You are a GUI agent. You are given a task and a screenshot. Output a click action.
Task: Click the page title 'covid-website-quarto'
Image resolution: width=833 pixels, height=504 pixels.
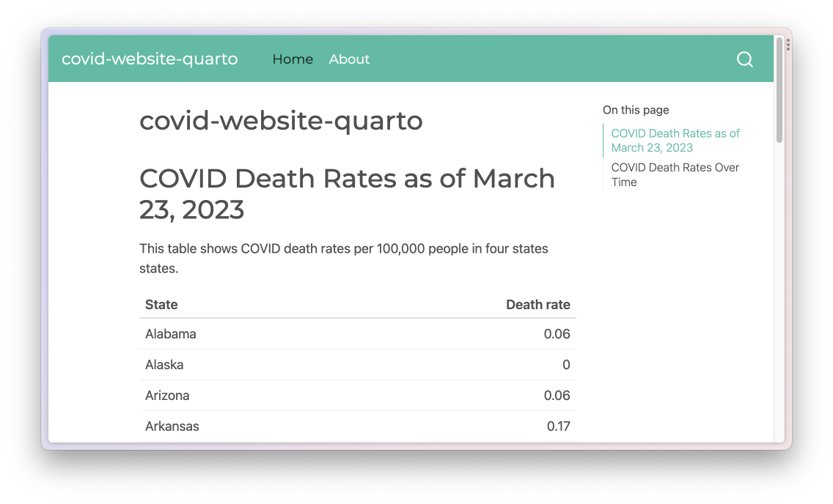281,120
